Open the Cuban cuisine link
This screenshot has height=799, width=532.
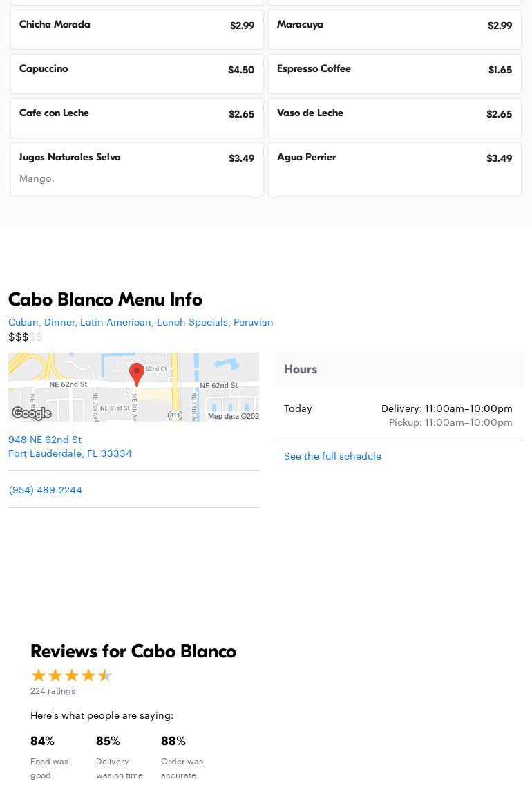click(x=23, y=322)
